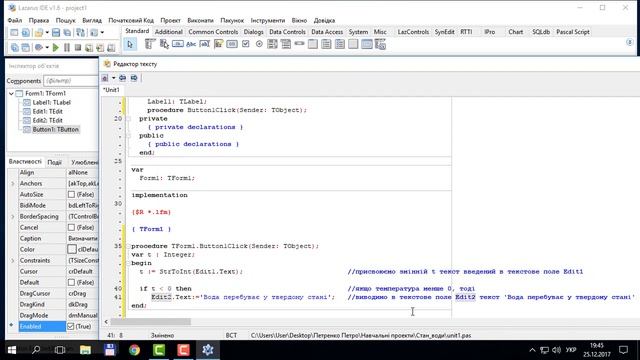Click the Windows Start button
Viewport: 640px width, 360px height.
[x=12, y=350]
